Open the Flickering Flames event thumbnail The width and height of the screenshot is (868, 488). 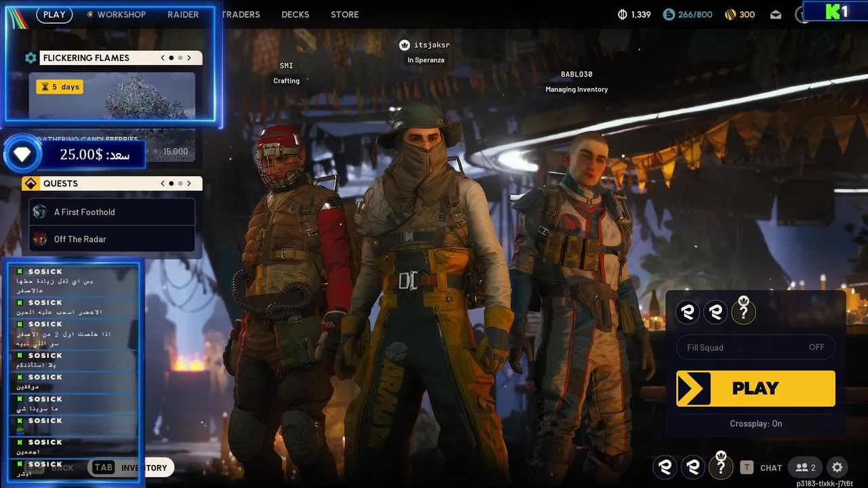[112, 96]
